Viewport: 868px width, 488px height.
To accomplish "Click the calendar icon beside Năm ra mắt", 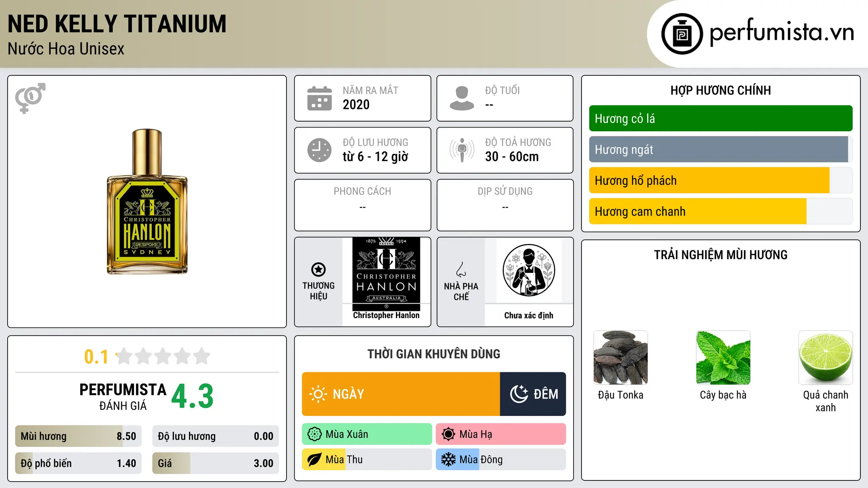I will tap(320, 98).
